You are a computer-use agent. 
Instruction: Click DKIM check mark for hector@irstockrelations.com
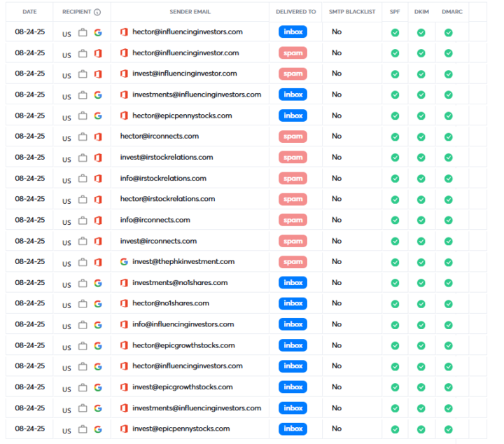421,200
